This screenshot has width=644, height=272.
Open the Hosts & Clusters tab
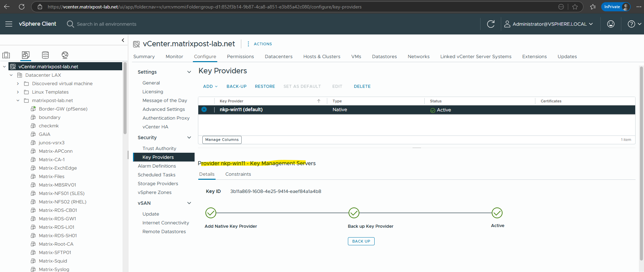tap(322, 56)
